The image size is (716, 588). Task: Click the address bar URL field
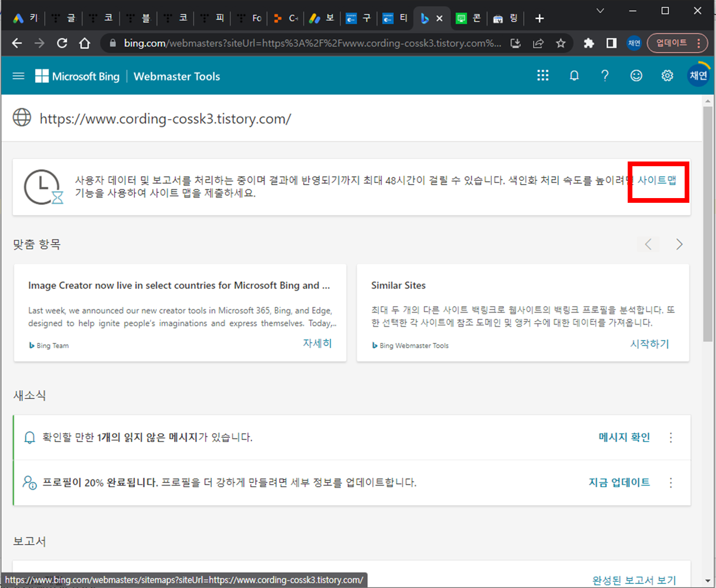[312, 43]
